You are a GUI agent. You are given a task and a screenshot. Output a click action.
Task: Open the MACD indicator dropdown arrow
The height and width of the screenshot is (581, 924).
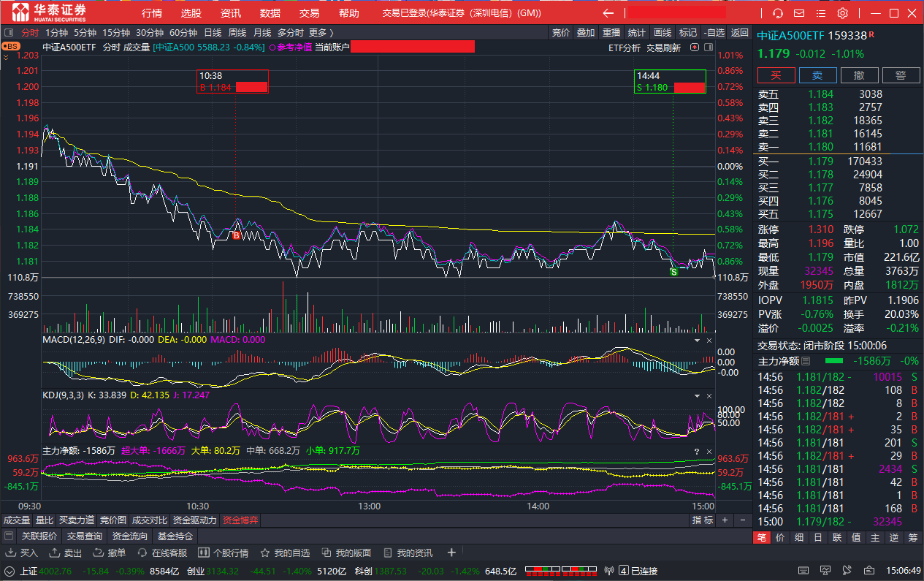(696, 341)
